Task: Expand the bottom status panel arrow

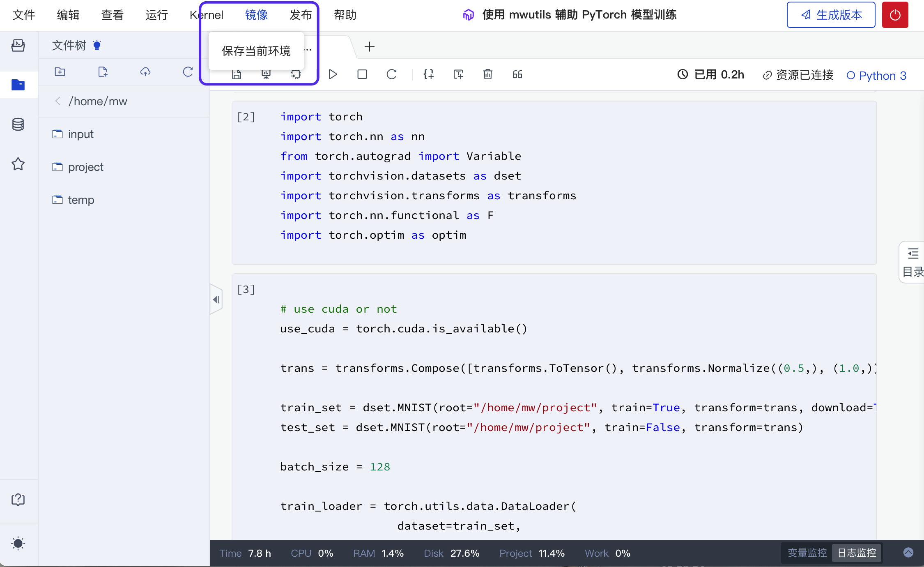Action: (x=908, y=553)
